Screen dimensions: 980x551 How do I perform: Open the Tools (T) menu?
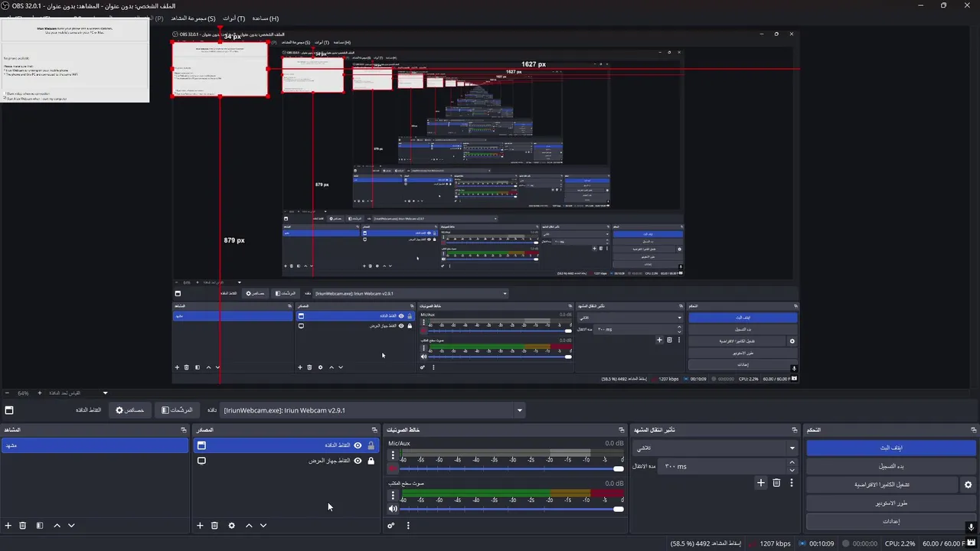(234, 18)
